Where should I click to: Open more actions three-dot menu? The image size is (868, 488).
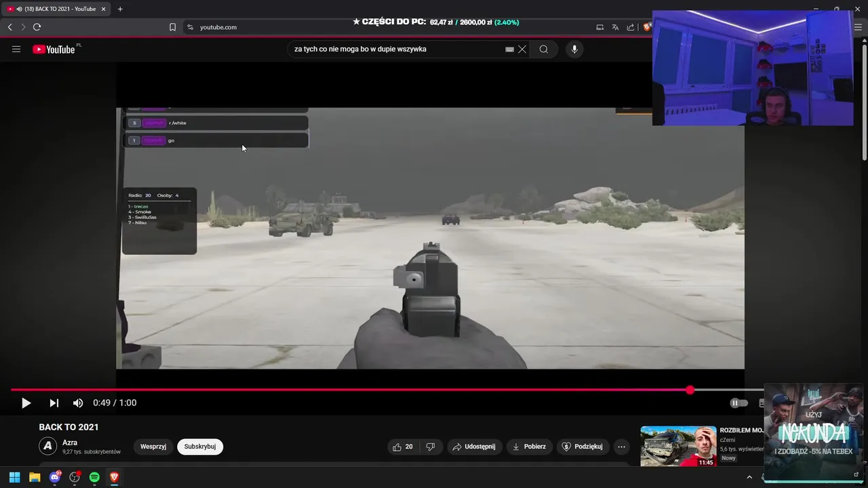621,447
